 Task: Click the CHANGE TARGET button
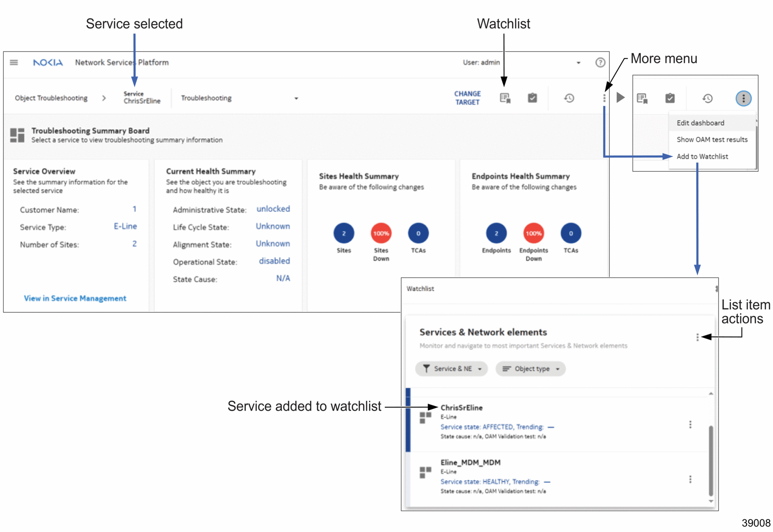(467, 98)
